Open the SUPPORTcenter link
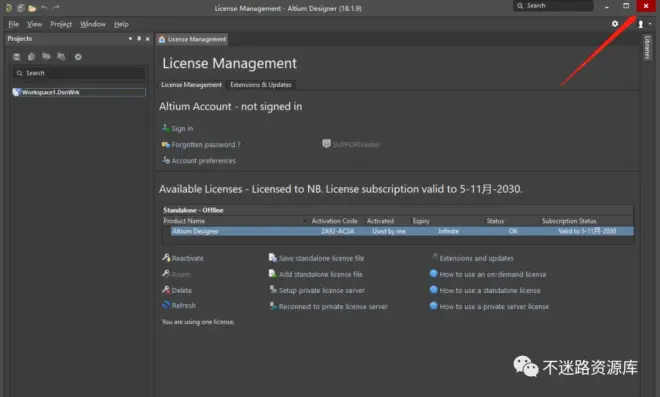The width and height of the screenshot is (660, 397). pyautogui.click(x=356, y=144)
